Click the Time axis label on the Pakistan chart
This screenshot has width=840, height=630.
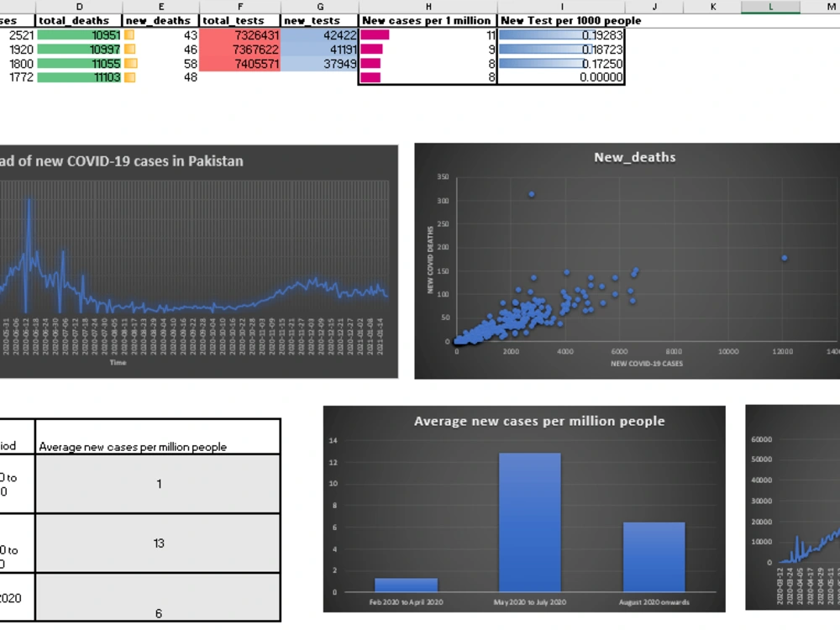118,363
